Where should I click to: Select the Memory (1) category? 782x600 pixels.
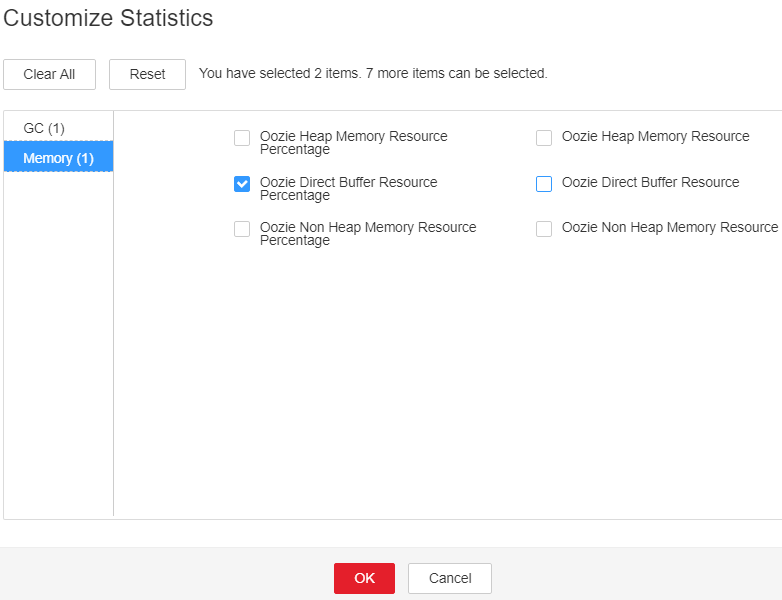click(x=58, y=158)
